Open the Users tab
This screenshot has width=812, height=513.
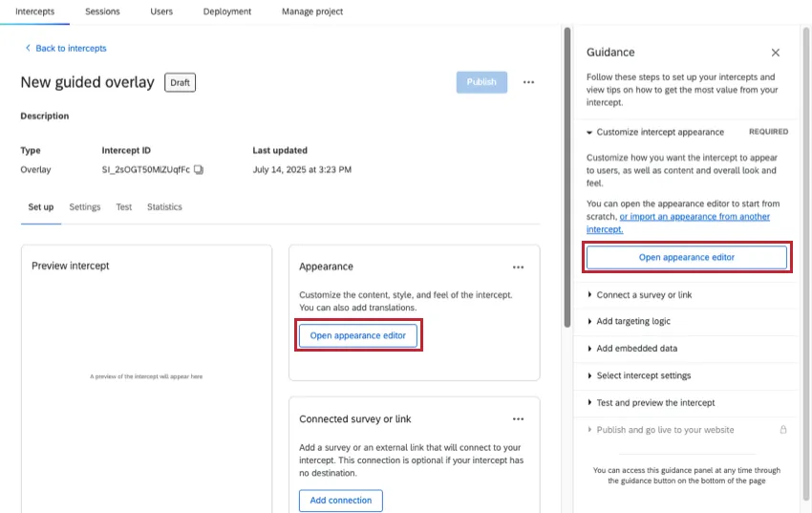161,11
